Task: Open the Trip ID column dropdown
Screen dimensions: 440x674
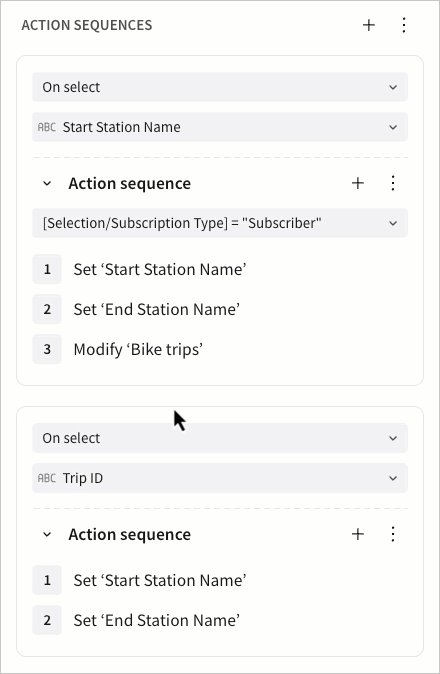Action: (220, 478)
